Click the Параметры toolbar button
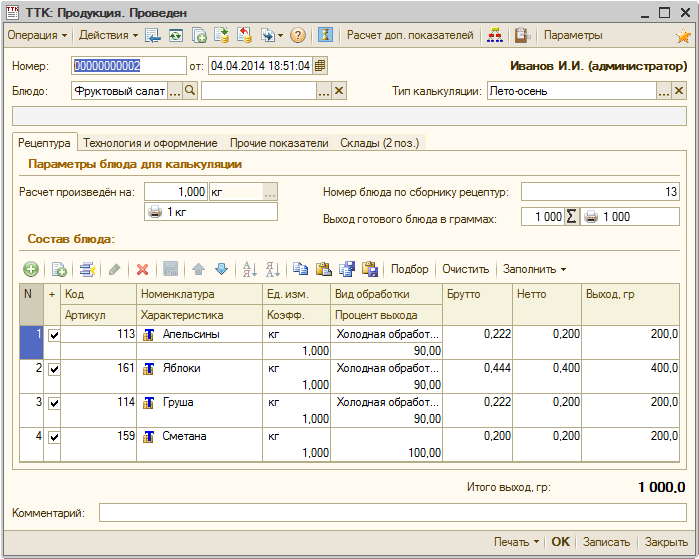The image size is (699, 559). pyautogui.click(x=573, y=35)
